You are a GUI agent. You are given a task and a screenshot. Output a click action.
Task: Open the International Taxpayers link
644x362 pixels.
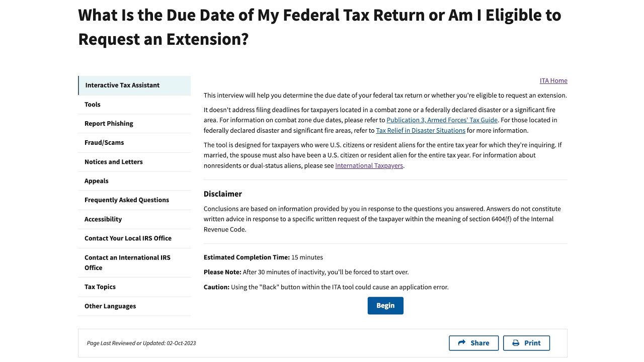[369, 165]
